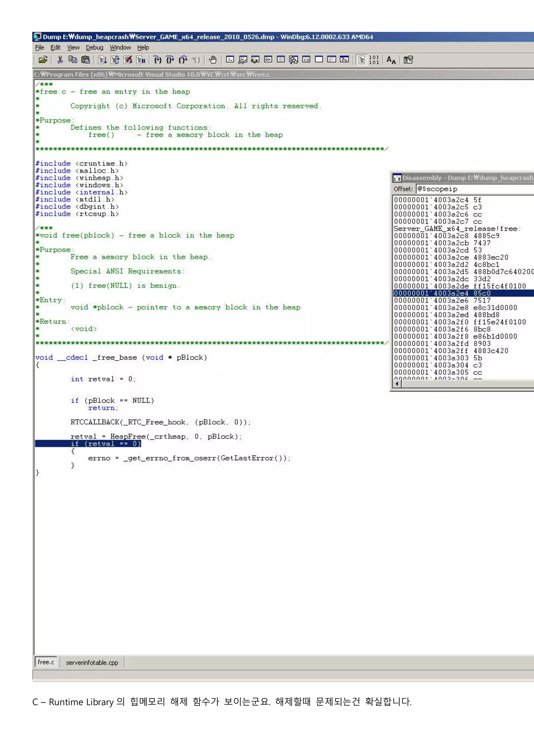This screenshot has width=534, height=756.
Task: Select highlighted disassembly row 4003a2e4 85c0
Action: pyautogui.click(x=464, y=293)
